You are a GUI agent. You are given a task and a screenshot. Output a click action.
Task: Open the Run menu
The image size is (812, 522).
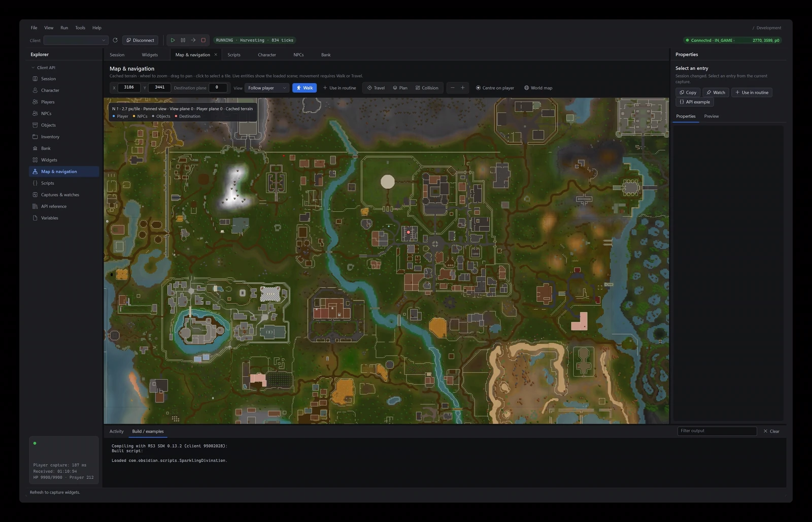pos(64,28)
